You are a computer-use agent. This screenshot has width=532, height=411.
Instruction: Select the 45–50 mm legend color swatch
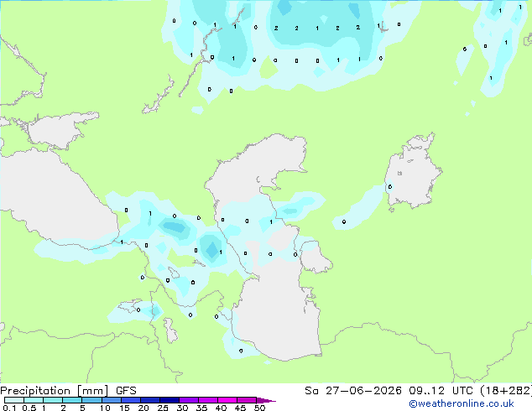(x=247, y=400)
